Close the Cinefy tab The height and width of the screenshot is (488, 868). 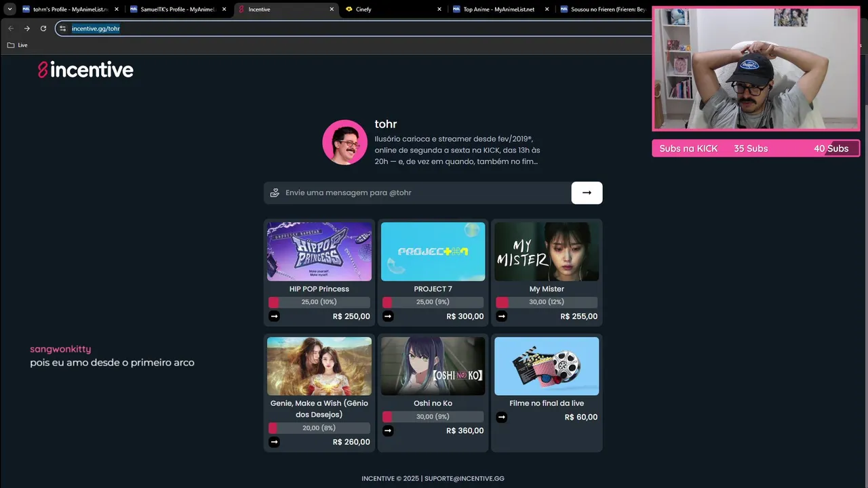coord(439,9)
